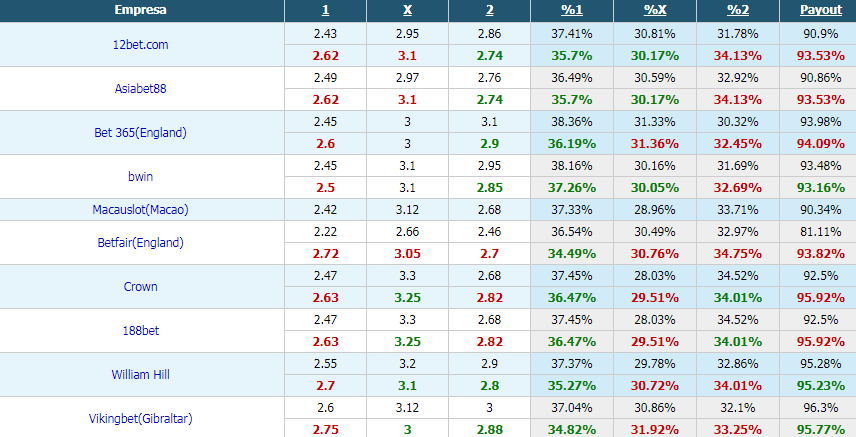
Task: Select the 2.86 odds value for 12bet.com
Action: pos(489,34)
